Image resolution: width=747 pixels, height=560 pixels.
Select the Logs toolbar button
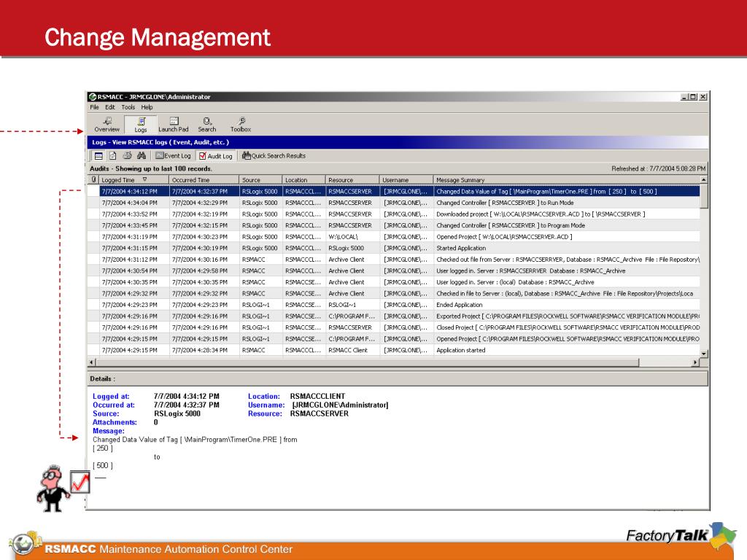coord(141,125)
